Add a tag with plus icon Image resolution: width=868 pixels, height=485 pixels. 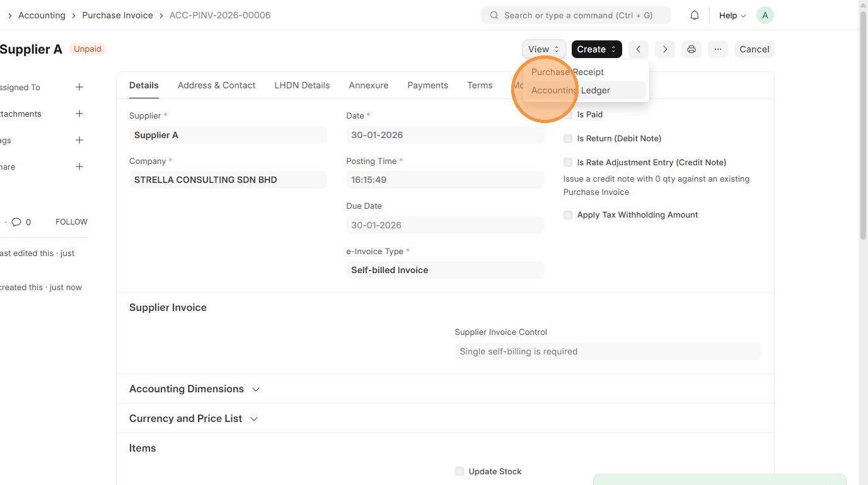[x=79, y=140]
